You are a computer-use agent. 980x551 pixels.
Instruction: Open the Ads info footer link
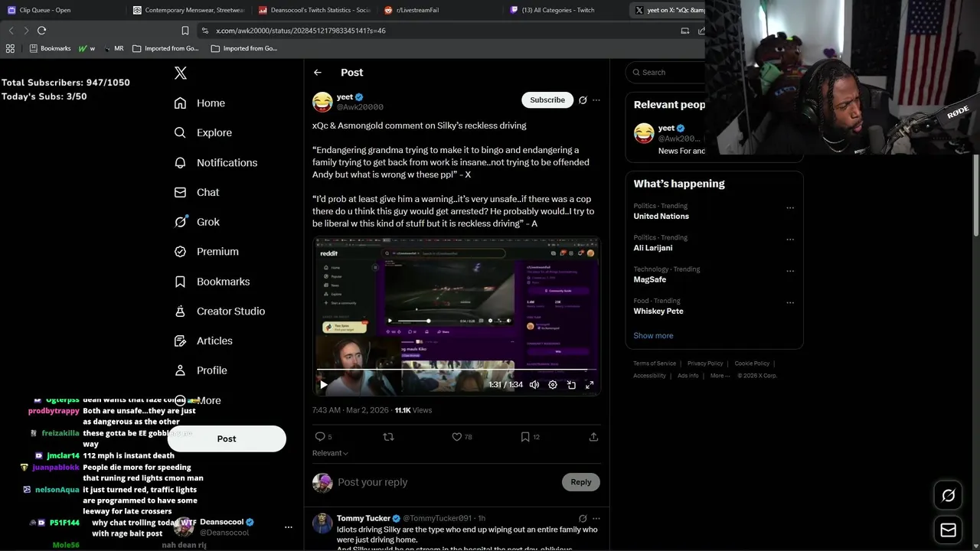click(688, 376)
